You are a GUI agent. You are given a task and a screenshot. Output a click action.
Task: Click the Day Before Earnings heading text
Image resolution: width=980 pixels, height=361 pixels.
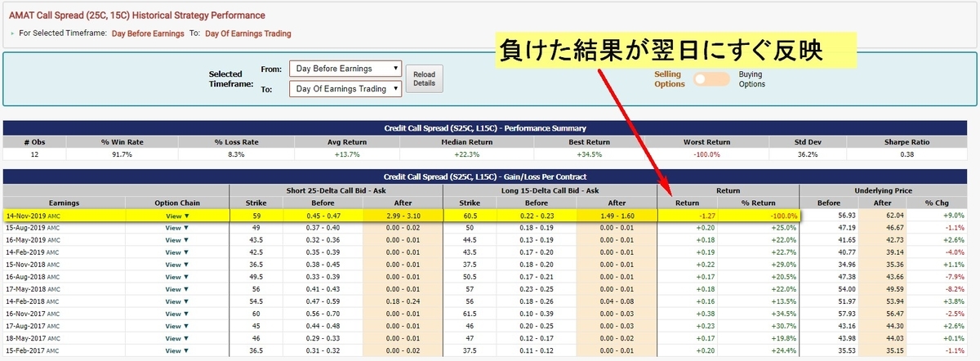pos(147,33)
